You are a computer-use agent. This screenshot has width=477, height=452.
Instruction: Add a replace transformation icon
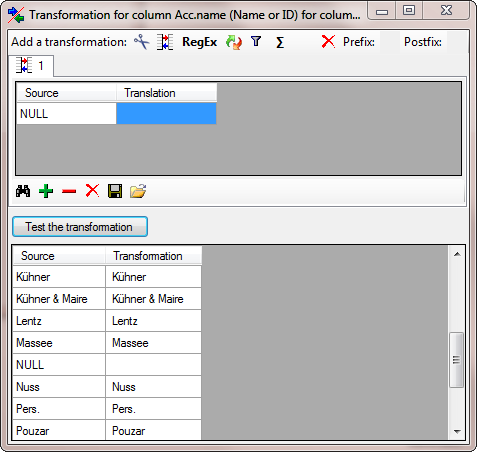point(234,42)
